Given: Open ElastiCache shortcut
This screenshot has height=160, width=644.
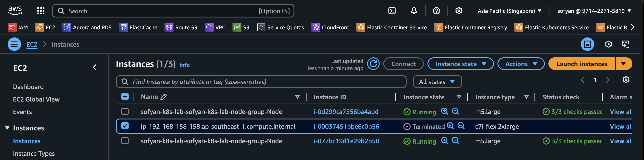Looking at the screenshot, I should 138,28.
